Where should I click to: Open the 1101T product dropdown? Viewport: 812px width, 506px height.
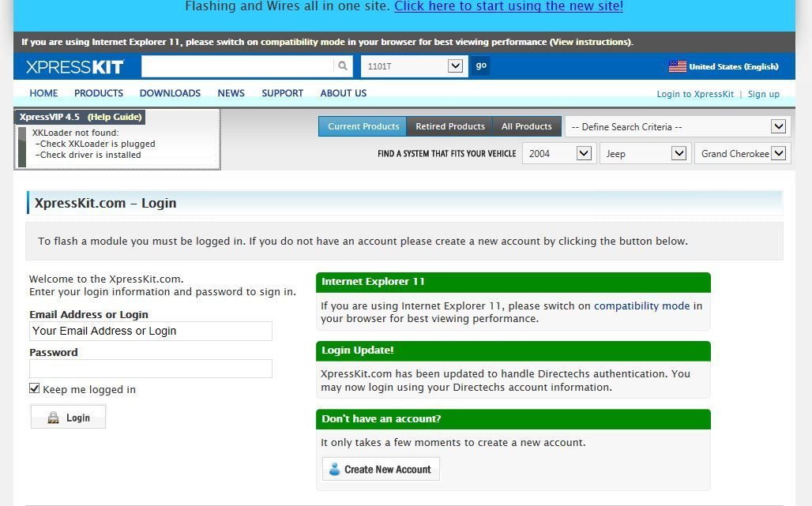point(415,66)
